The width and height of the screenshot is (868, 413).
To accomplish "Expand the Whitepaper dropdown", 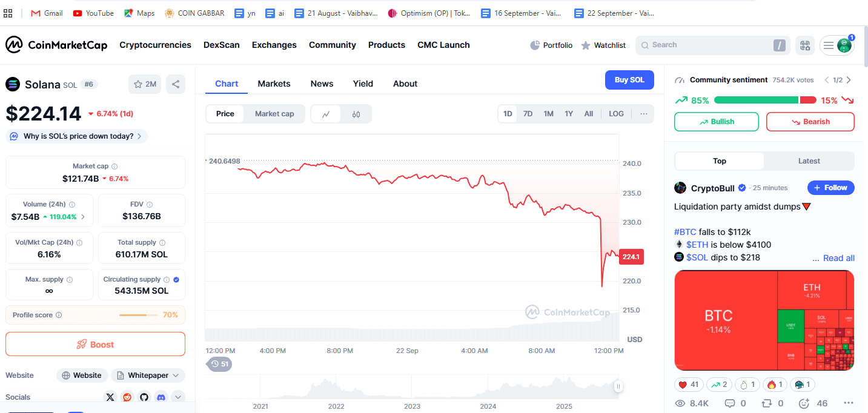I will click(148, 375).
